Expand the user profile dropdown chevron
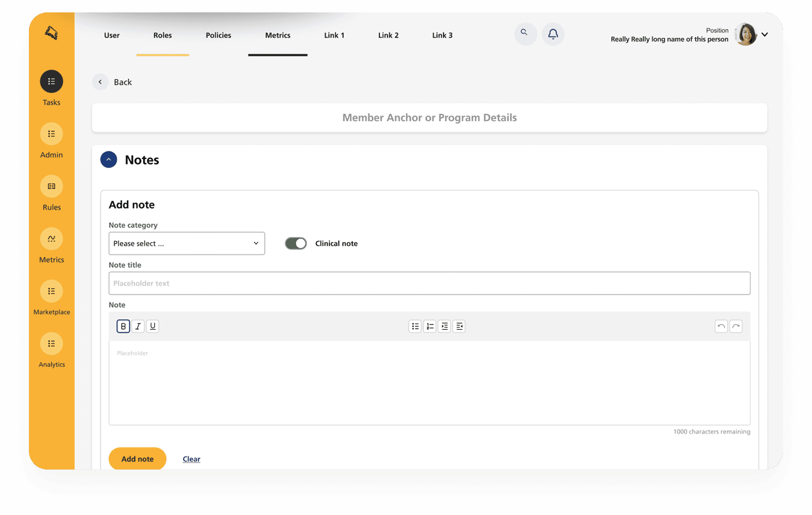Screen dimensions: 812x515 [765, 34]
